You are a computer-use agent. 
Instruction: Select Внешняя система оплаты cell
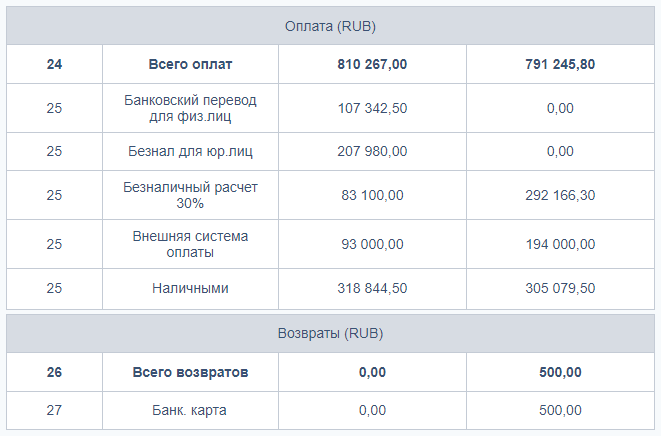(190, 244)
